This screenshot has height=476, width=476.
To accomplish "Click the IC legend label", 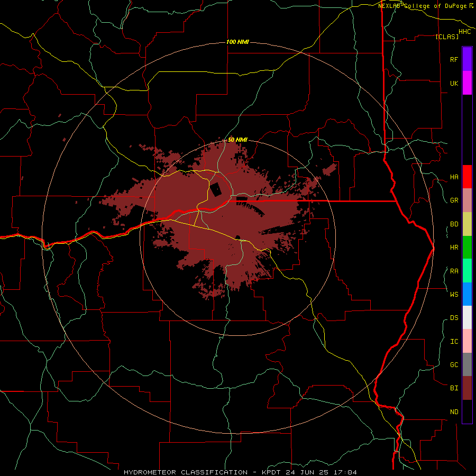I will (454, 342).
